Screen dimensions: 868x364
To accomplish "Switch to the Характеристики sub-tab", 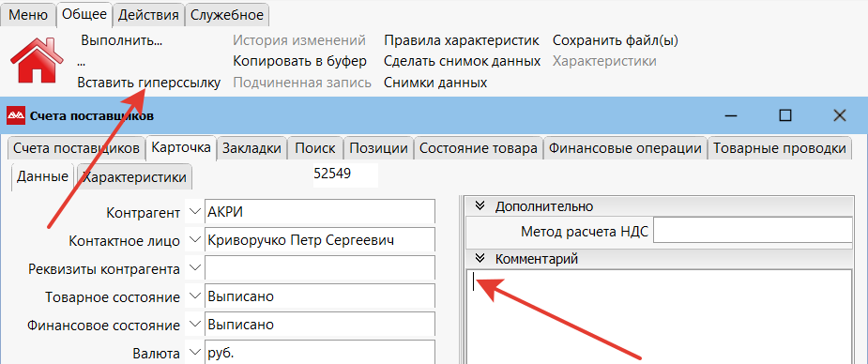I will pos(134,177).
